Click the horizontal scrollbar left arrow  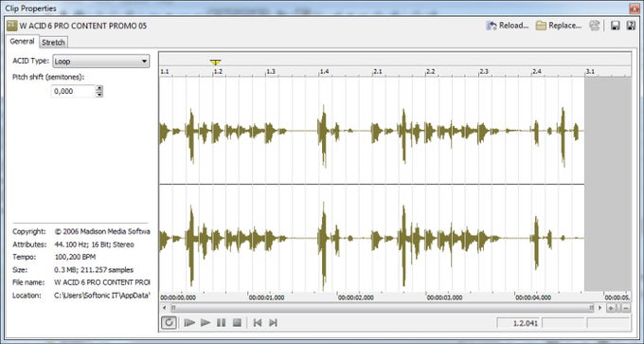point(165,307)
